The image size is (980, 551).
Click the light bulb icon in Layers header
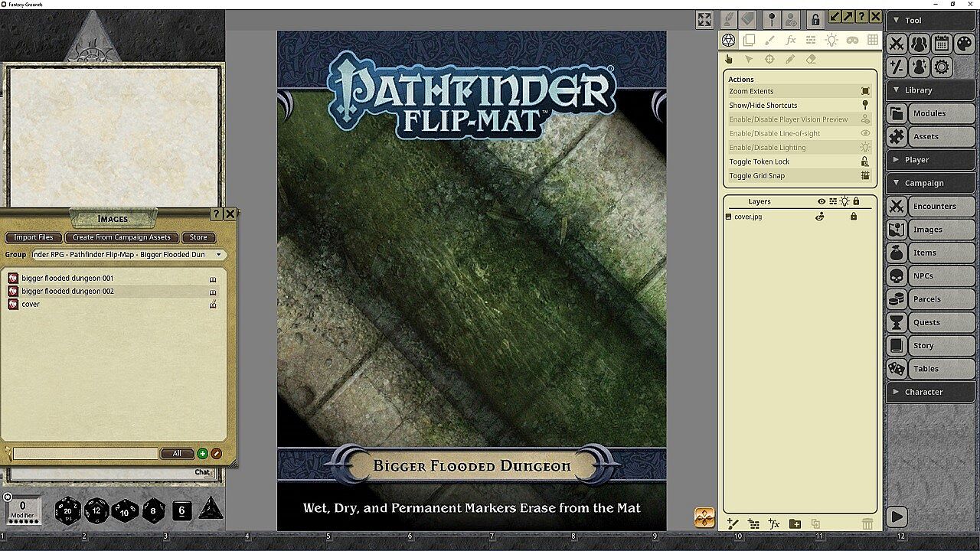pos(844,202)
